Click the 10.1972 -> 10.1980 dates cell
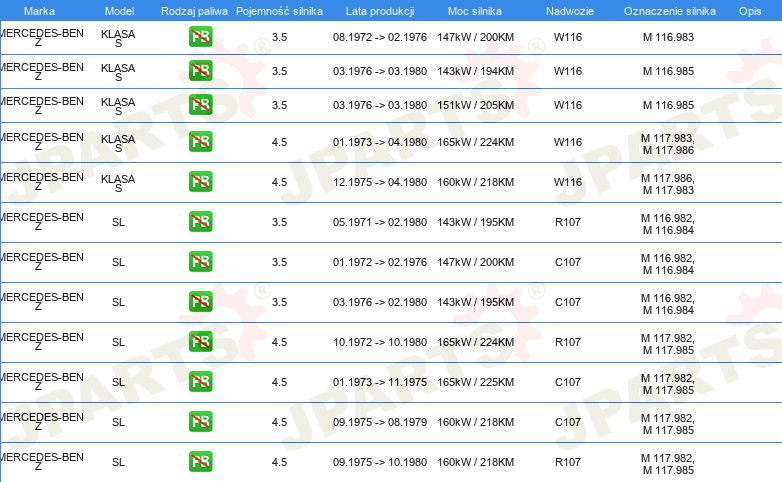 coord(380,342)
